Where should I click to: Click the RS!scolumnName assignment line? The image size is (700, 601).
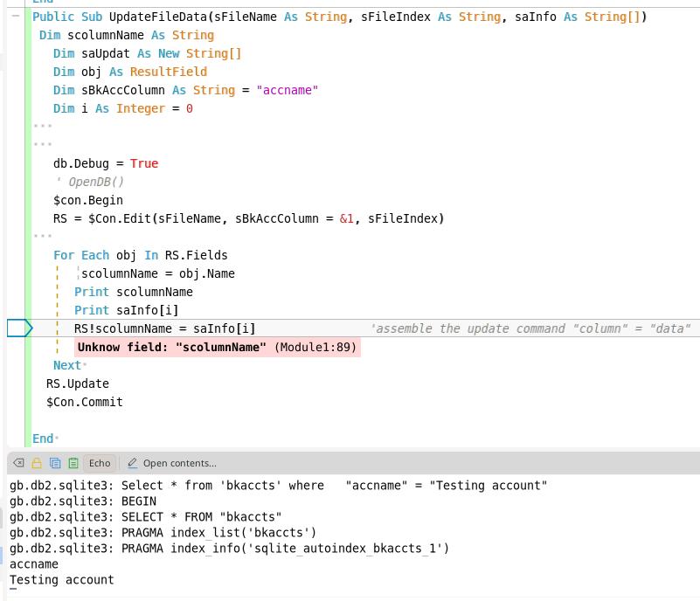(165, 328)
